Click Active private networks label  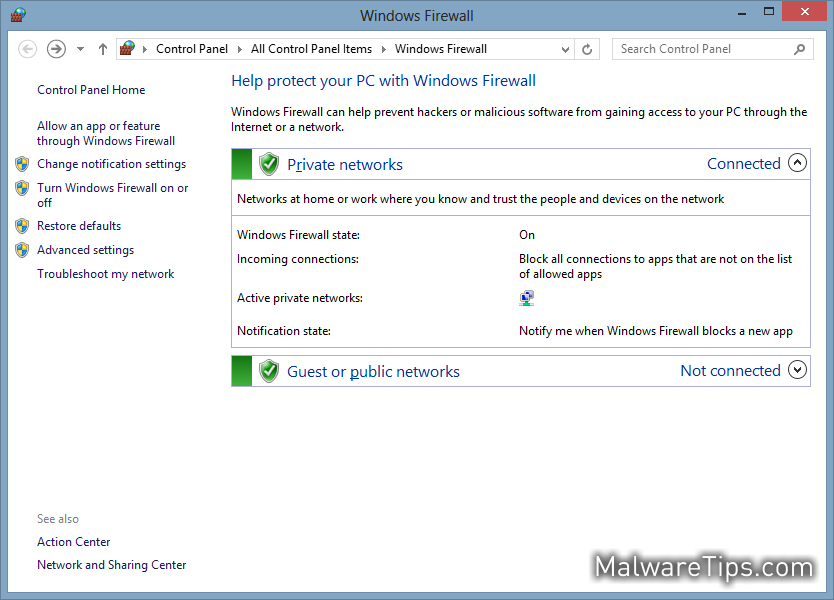(x=300, y=298)
